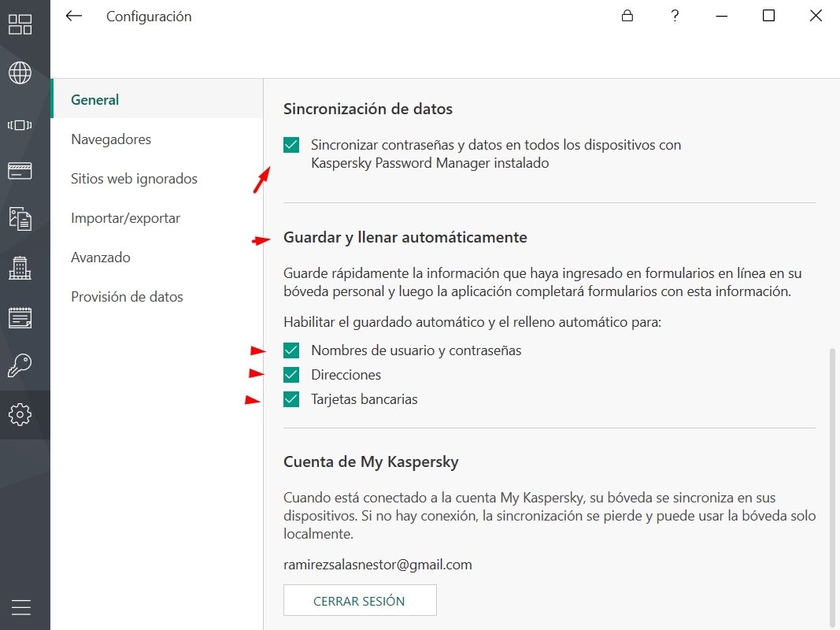
Task: Close the Kaspersky window
Action: (x=816, y=16)
